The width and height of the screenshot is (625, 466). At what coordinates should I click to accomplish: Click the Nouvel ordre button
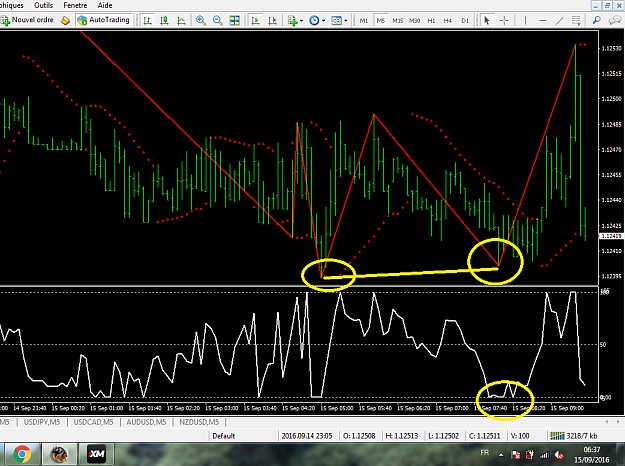click(28, 20)
